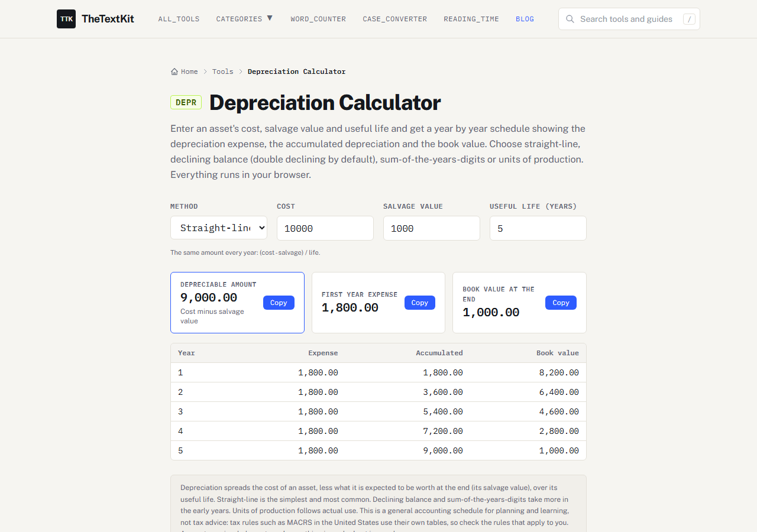Click the slash shortcut key badge
This screenshot has height=532, width=757.
(x=689, y=19)
